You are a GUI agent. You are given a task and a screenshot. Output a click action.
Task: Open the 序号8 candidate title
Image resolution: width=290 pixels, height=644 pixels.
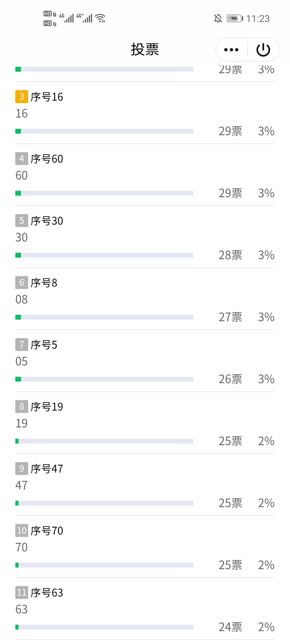pos(44,283)
